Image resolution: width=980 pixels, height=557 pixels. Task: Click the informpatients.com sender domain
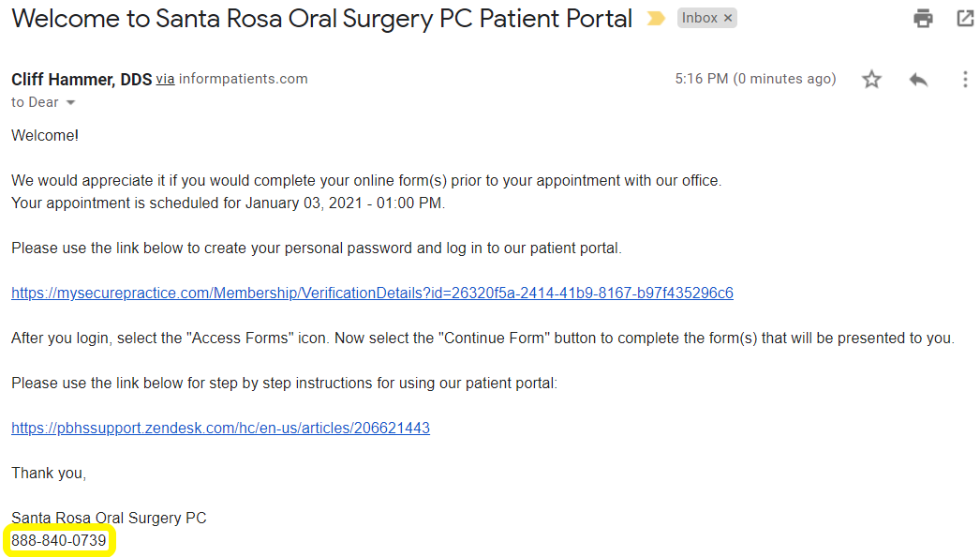(244, 79)
